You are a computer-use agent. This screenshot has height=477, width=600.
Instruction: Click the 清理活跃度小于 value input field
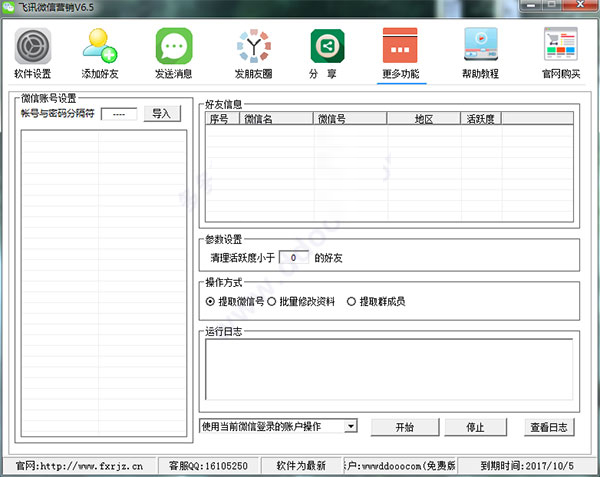pos(293,257)
